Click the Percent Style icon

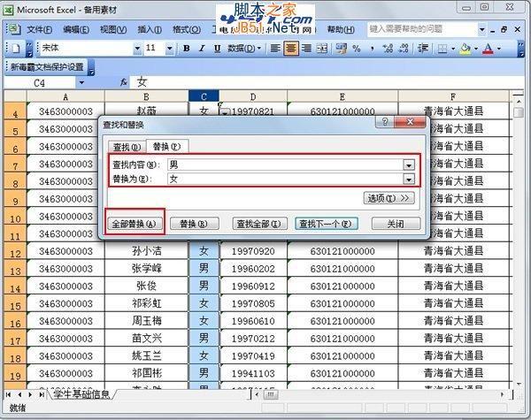click(x=357, y=48)
